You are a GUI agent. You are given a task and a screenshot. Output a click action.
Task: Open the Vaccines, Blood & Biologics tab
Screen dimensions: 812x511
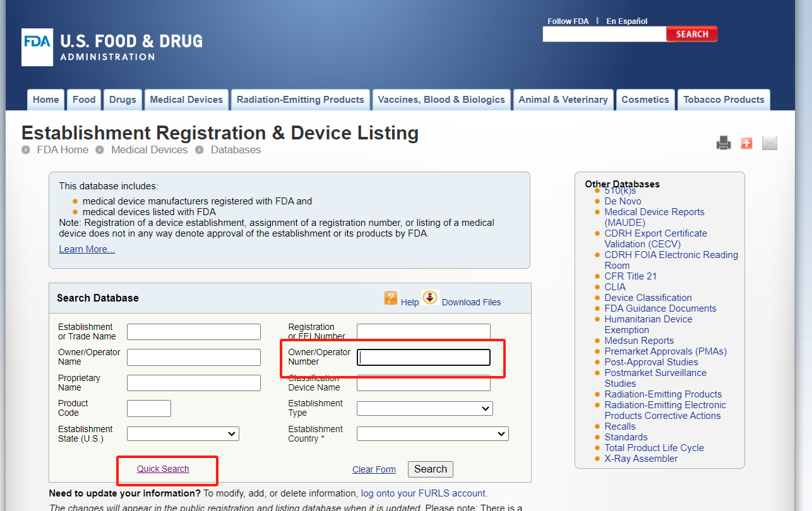(x=441, y=100)
